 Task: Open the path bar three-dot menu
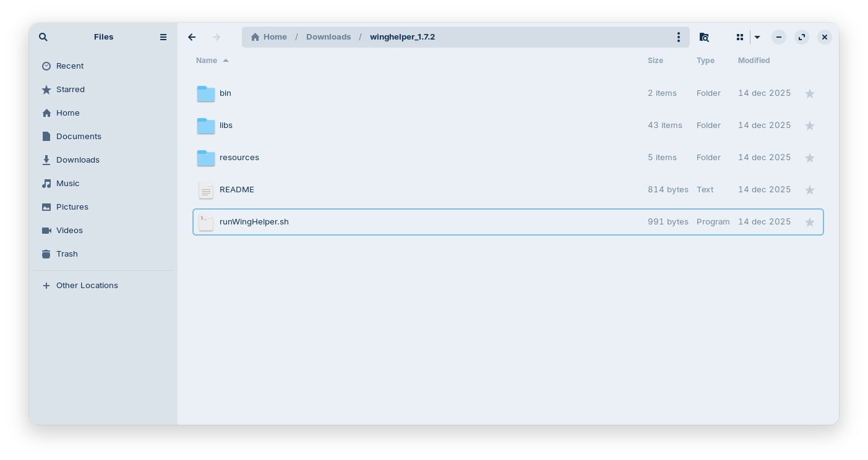tap(679, 37)
